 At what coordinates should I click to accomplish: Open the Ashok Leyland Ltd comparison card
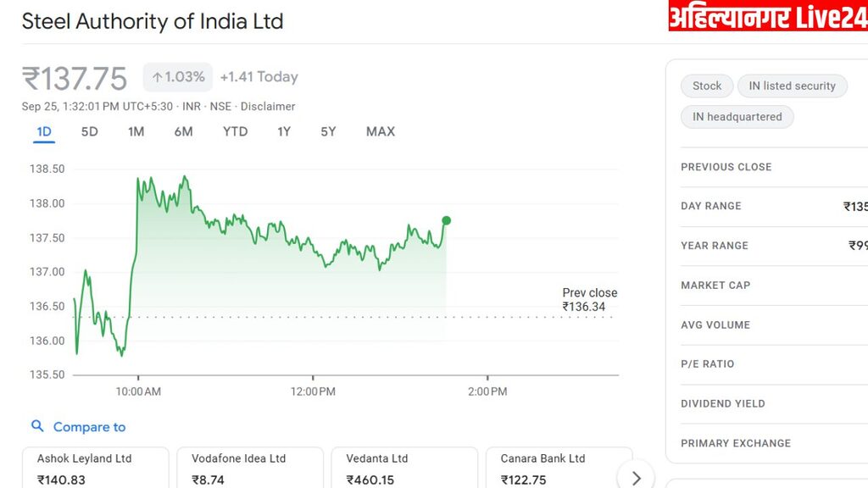(95, 468)
